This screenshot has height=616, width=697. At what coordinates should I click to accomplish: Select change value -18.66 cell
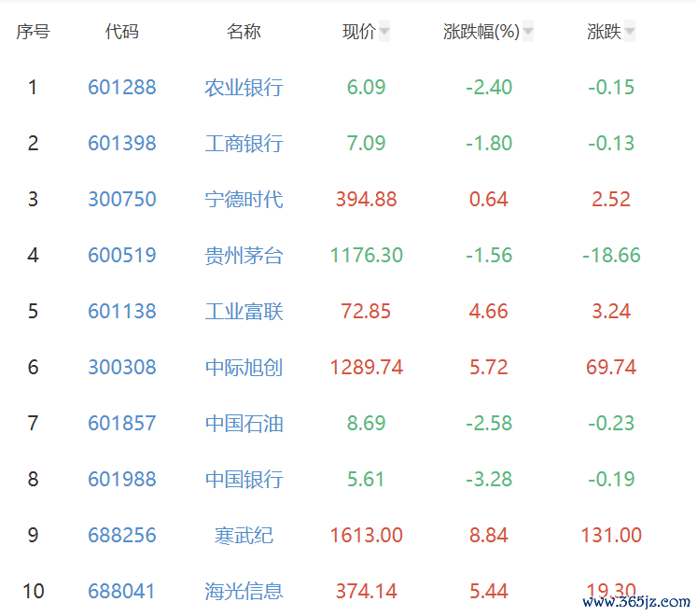(x=612, y=256)
